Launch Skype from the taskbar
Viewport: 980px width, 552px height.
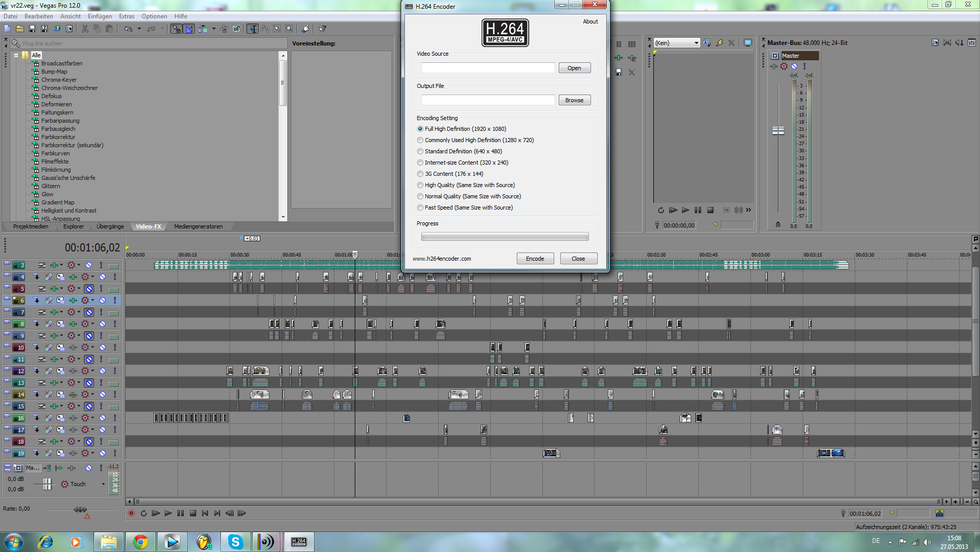pyautogui.click(x=235, y=542)
